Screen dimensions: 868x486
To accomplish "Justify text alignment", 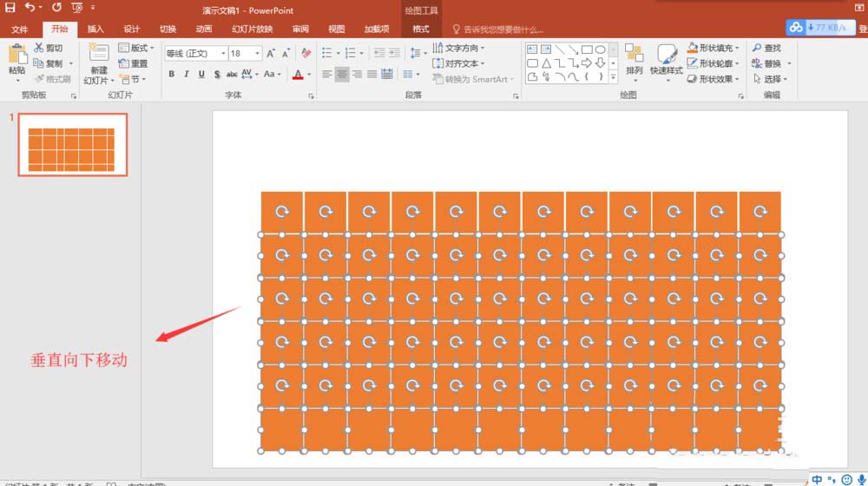I will tap(372, 74).
